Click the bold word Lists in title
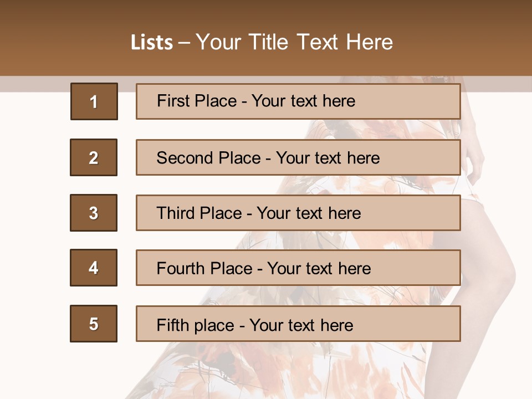 152,42
